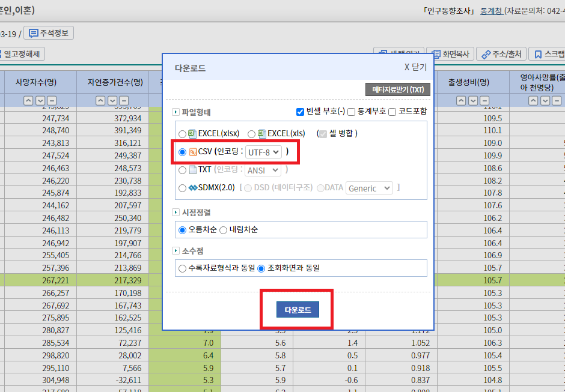Viewport: 565px width, 392px height.
Task: Click the 화면복사 button
Action: click(x=450, y=55)
